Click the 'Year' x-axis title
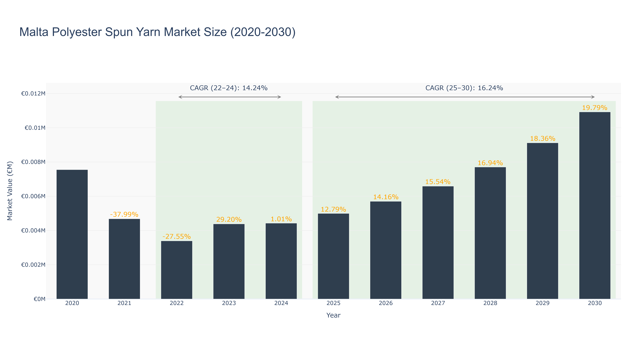The height and width of the screenshot is (345, 644). point(333,315)
